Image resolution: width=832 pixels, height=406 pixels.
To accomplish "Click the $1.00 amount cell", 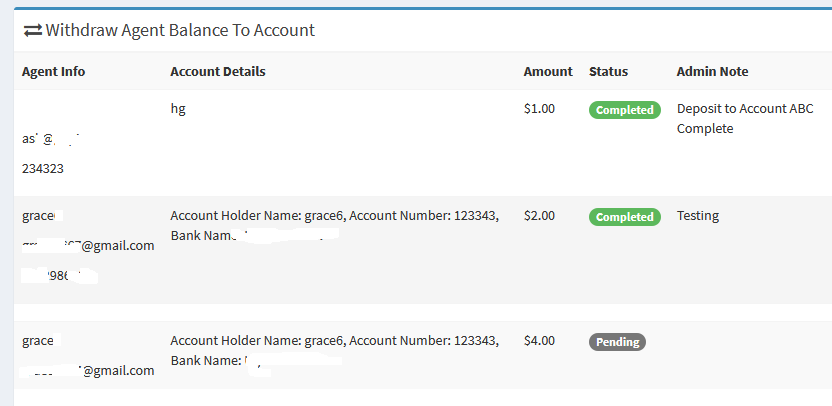I will coord(539,109).
